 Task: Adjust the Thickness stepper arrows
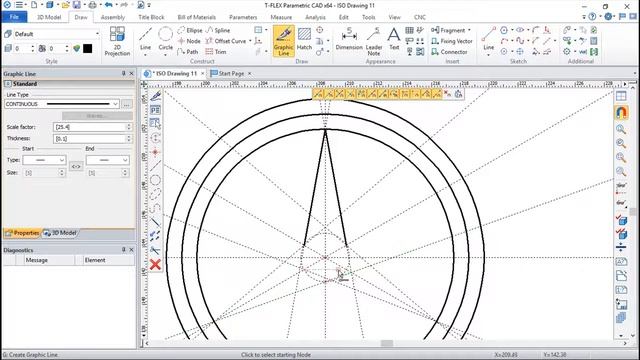coord(129,139)
